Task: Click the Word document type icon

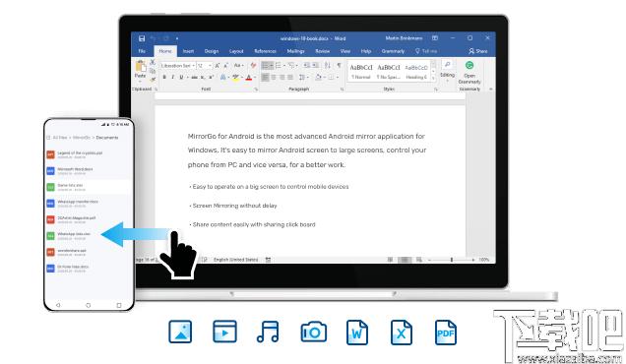Action: tap(357, 333)
